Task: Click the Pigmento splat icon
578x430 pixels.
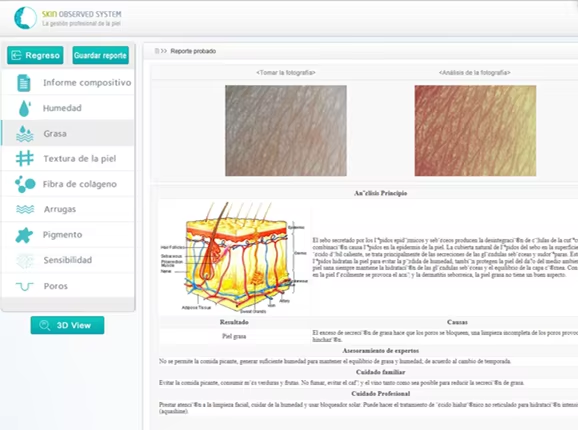Action: [x=24, y=235]
